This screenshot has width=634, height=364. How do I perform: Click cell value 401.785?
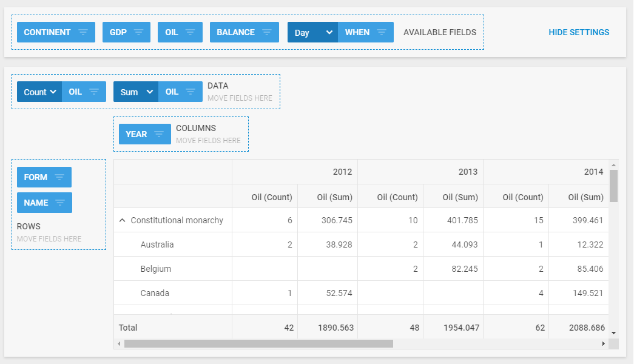coord(462,220)
